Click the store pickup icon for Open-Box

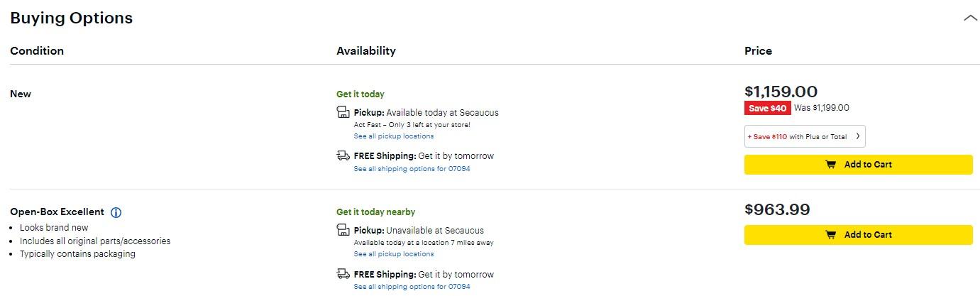[x=343, y=231]
